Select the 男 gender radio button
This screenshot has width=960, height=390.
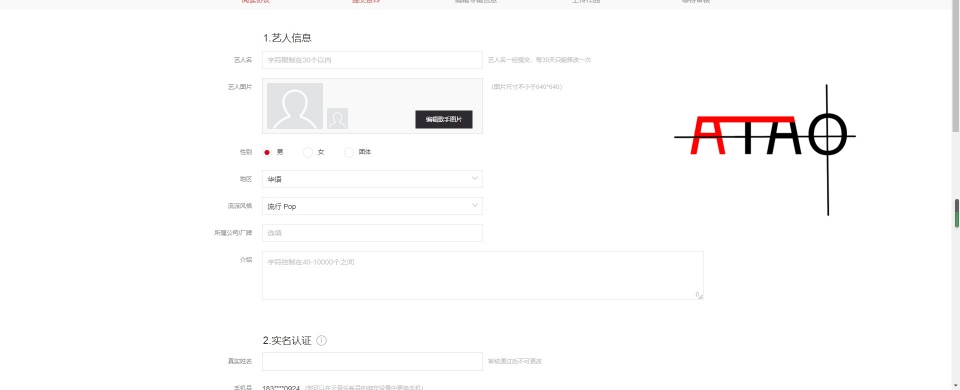(267, 152)
